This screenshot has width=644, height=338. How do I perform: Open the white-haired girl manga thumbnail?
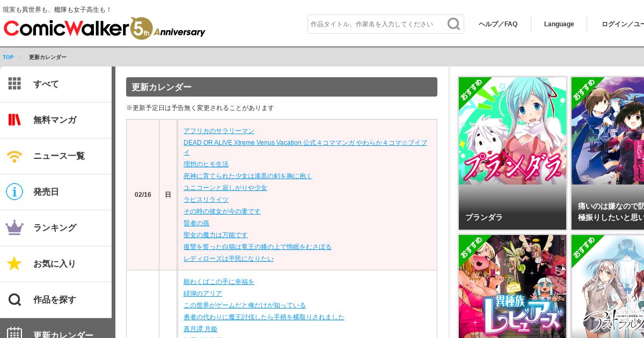pos(608,286)
